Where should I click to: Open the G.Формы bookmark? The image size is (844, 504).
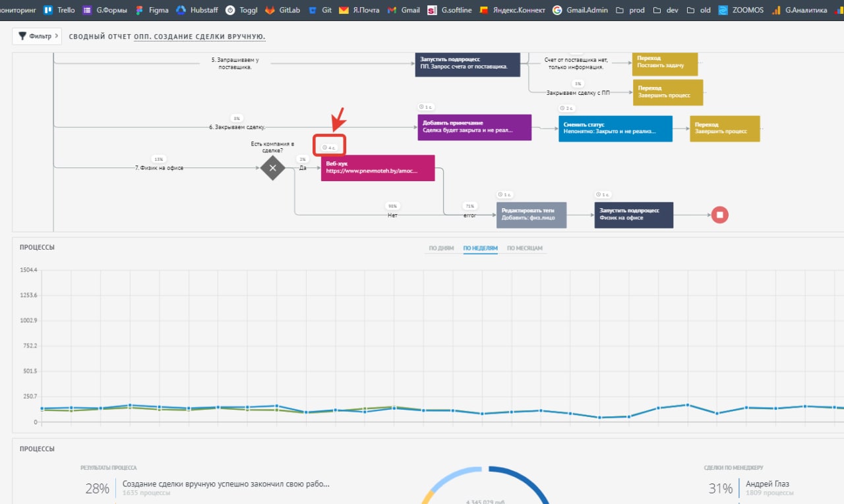coord(104,10)
